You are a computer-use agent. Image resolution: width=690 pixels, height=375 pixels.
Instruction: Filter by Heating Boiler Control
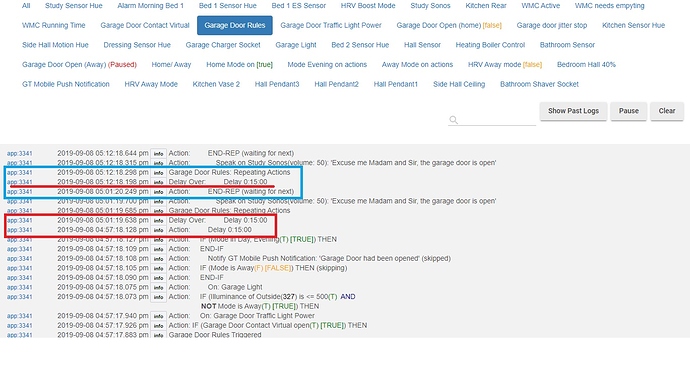click(490, 45)
